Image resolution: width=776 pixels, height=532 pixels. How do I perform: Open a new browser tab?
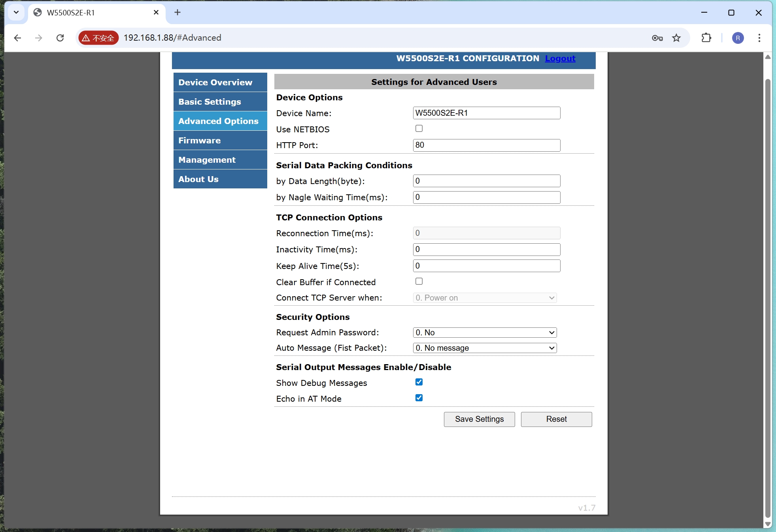pyautogui.click(x=177, y=12)
